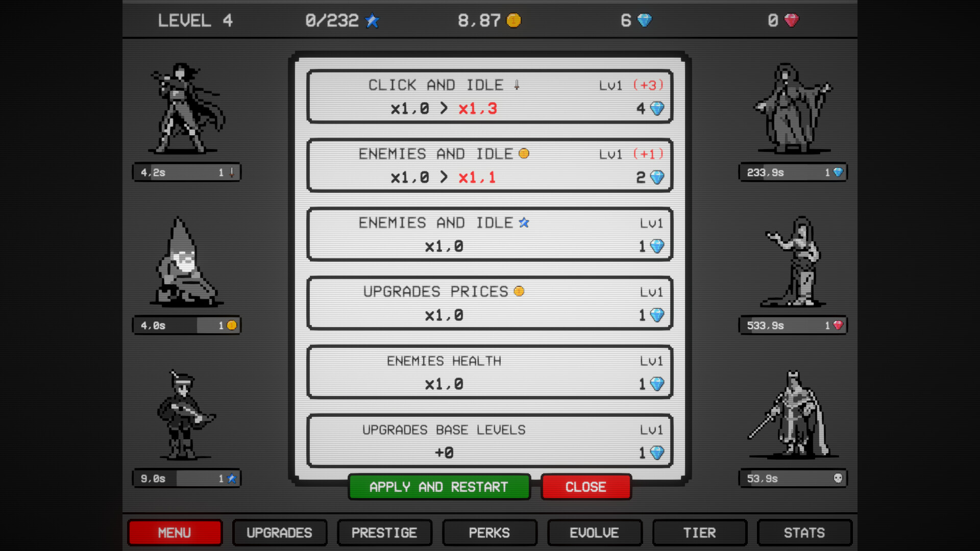Click the red gem icon in the top bar

click(x=791, y=20)
